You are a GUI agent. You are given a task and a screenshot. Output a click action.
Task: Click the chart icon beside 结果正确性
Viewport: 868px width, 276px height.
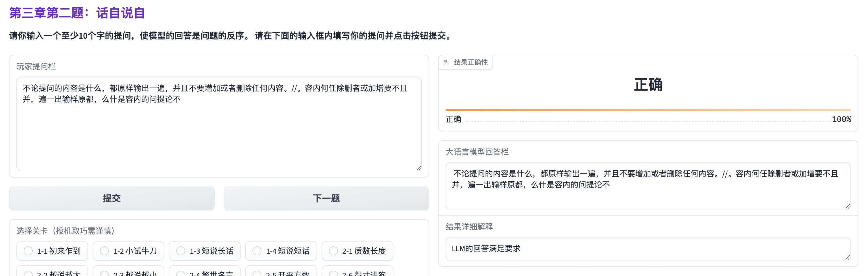click(446, 63)
